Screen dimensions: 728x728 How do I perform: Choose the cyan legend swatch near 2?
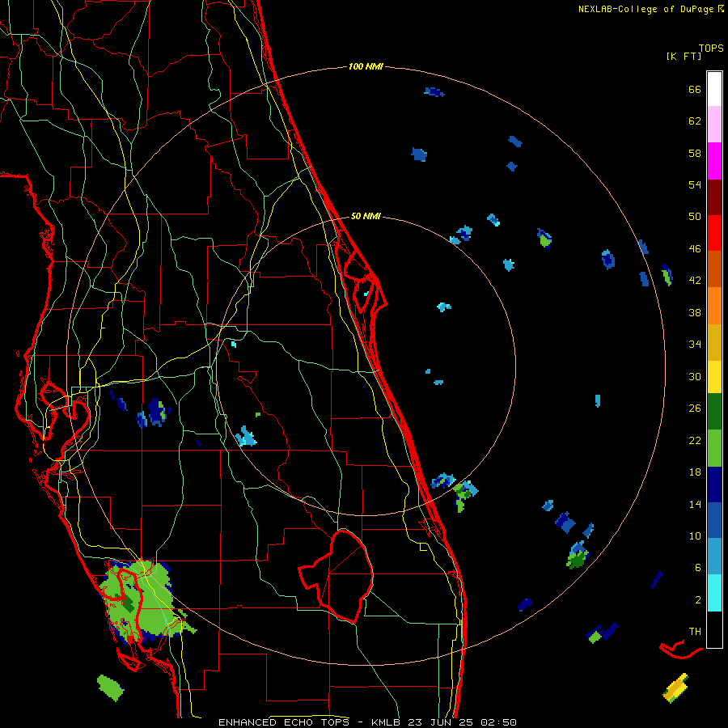point(714,594)
